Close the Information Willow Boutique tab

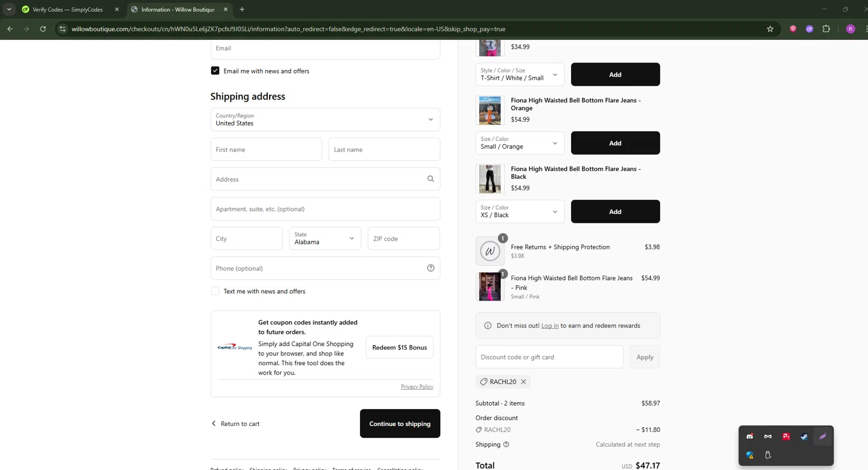pyautogui.click(x=226, y=9)
